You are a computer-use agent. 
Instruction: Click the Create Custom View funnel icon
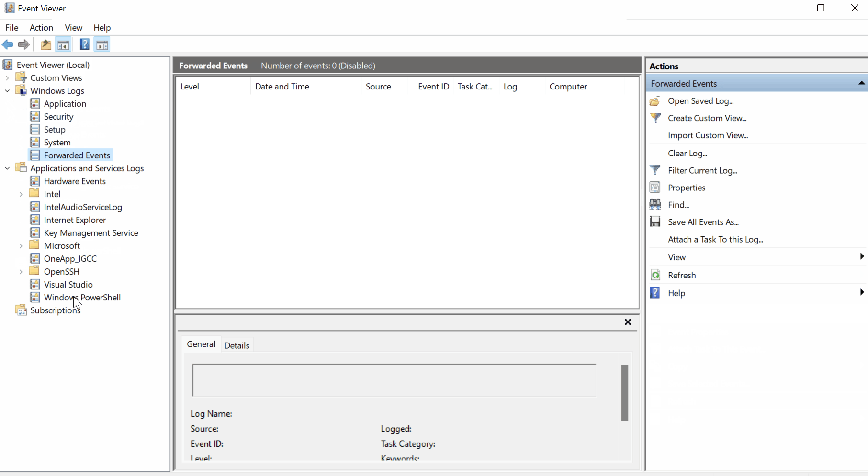coord(655,118)
